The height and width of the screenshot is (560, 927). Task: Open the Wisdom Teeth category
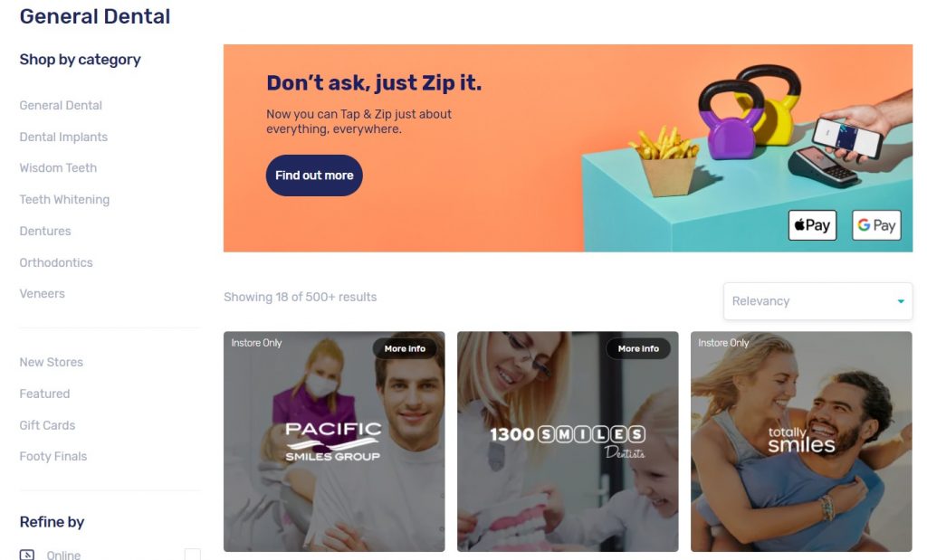point(58,168)
